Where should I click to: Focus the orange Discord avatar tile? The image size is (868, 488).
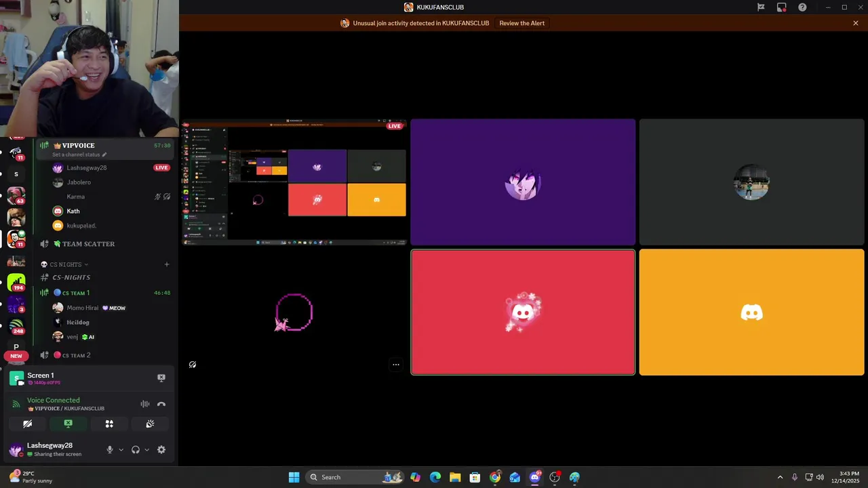(x=751, y=312)
